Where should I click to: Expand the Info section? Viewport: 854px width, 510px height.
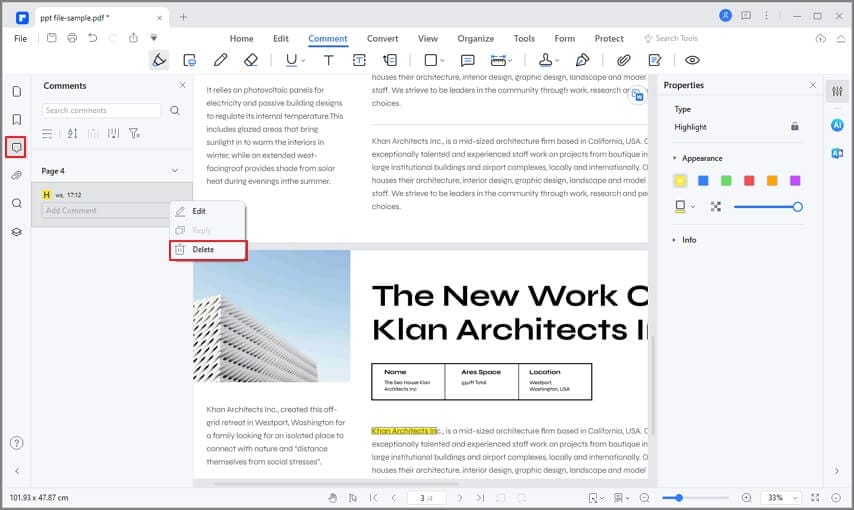pos(674,240)
